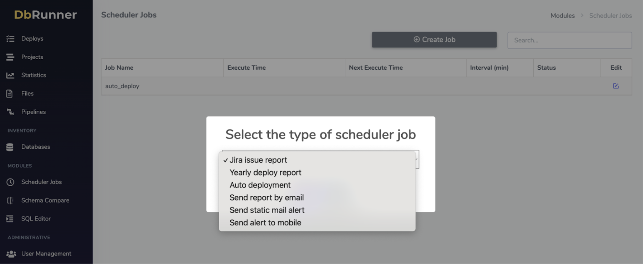This screenshot has width=644, height=265.
Task: Select Send report by email option
Action: pyautogui.click(x=267, y=198)
